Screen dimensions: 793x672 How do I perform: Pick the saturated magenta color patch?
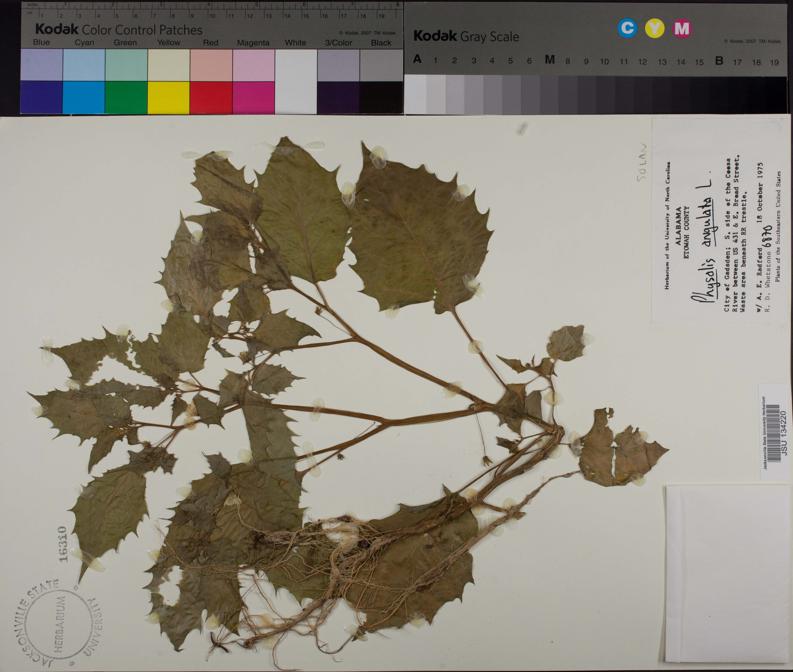pos(253,97)
